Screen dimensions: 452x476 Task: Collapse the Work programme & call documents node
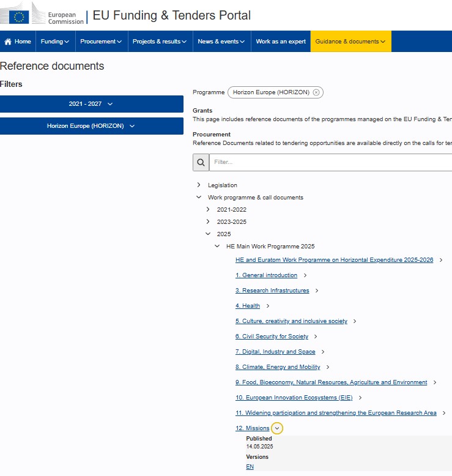(x=199, y=197)
